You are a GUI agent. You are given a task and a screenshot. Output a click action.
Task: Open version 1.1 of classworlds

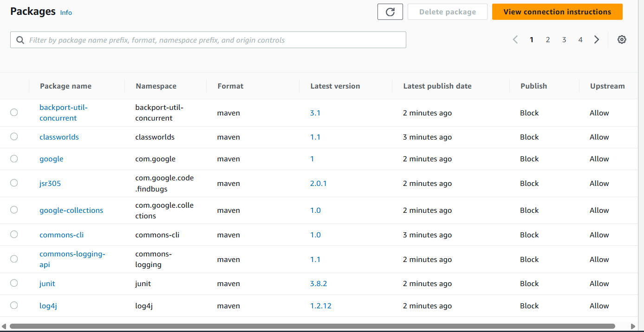click(x=315, y=137)
